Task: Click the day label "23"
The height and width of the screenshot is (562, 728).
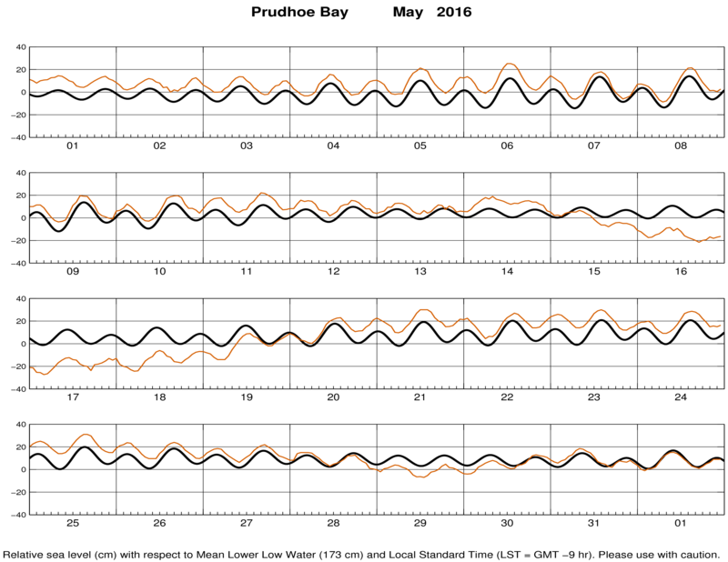Action: 594,397
